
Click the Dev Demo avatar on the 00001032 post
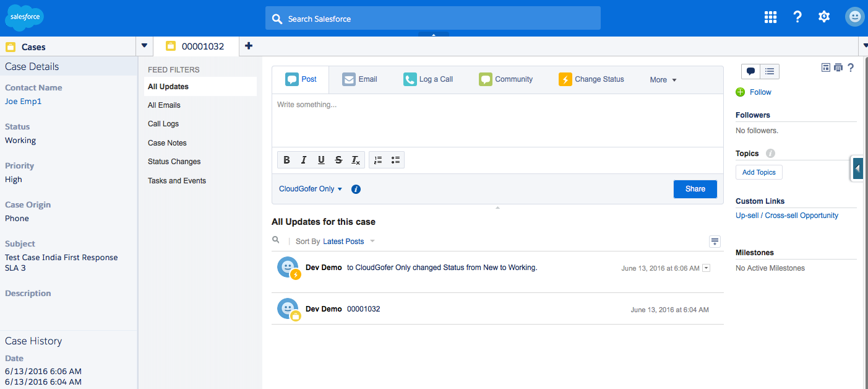pyautogui.click(x=288, y=308)
